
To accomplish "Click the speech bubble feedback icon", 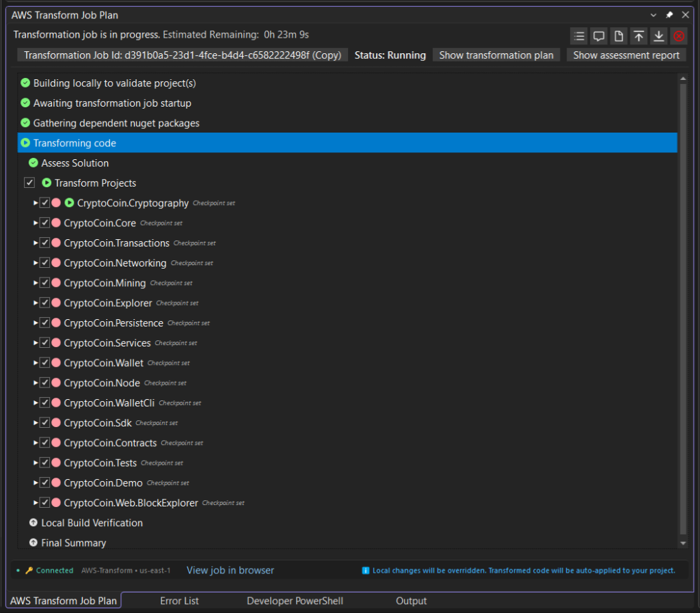I will [x=599, y=36].
